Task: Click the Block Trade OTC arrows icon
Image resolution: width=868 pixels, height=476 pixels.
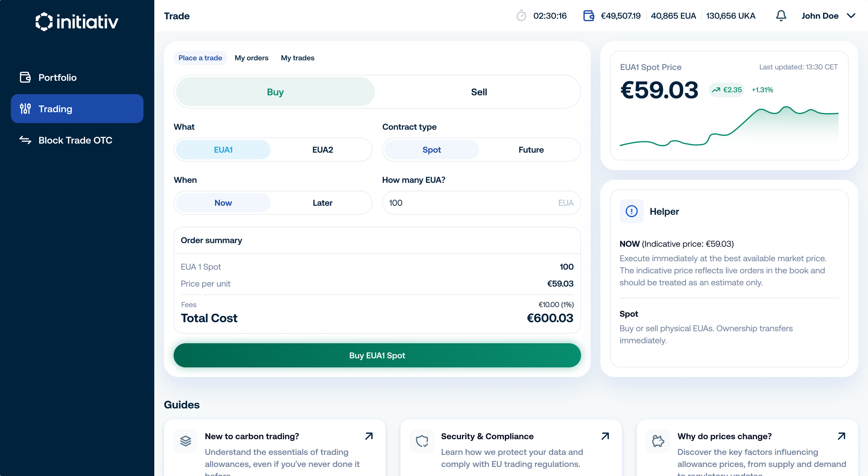Action: tap(25, 140)
